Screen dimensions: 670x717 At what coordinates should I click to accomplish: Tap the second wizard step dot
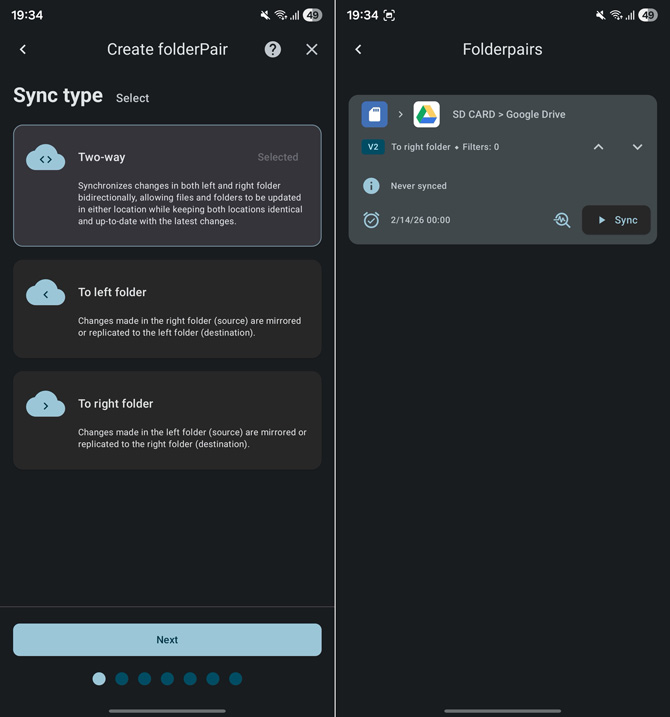121,679
